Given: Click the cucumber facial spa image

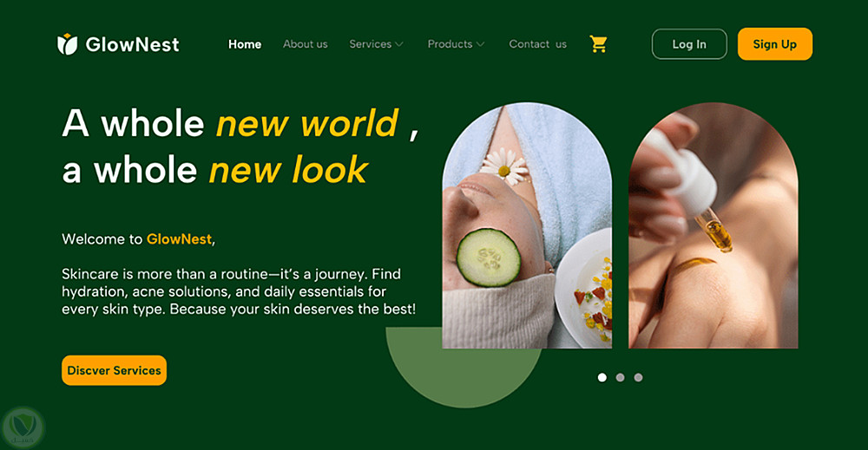Looking at the screenshot, I should tap(527, 225).
